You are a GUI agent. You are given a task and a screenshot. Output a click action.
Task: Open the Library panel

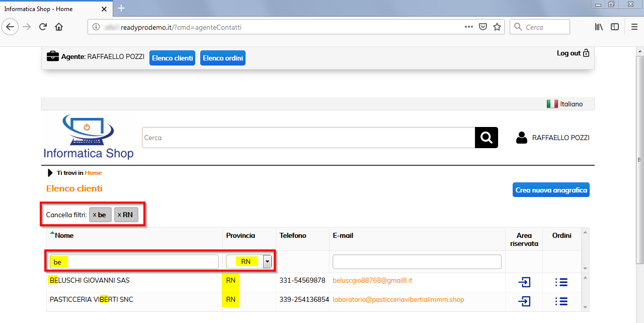tap(599, 27)
